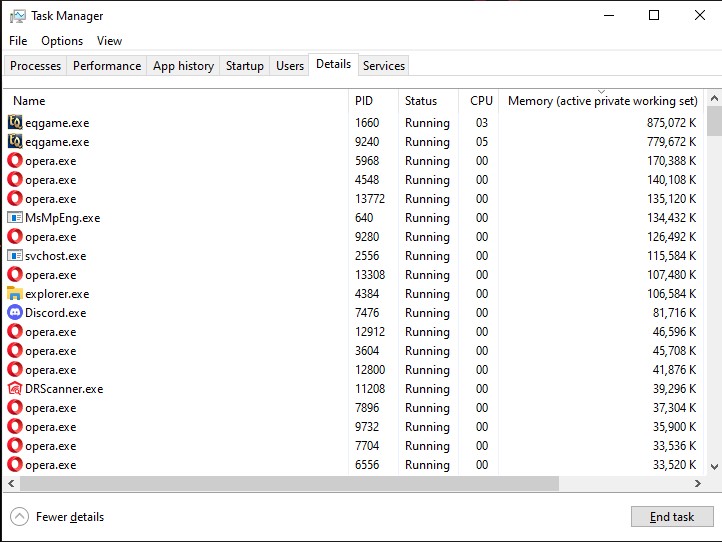Image resolution: width=722 pixels, height=542 pixels.
Task: Sort processes by CPU column header
Action: point(481,101)
